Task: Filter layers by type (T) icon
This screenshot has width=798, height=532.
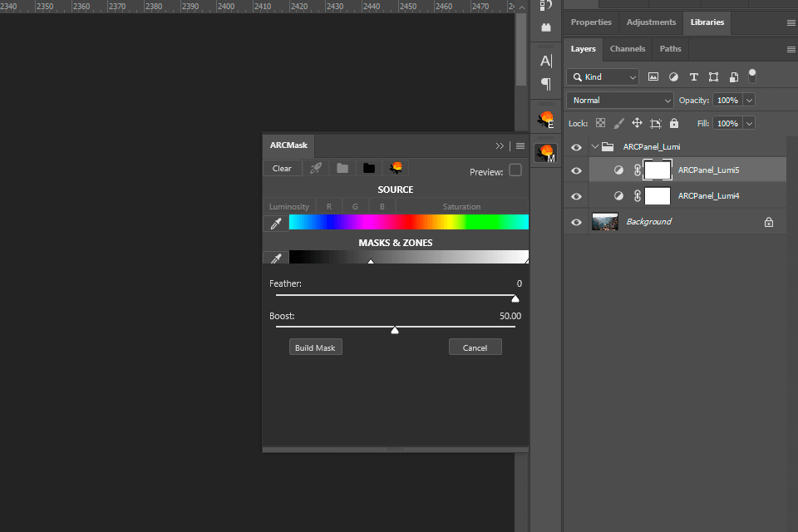Action: pos(693,77)
